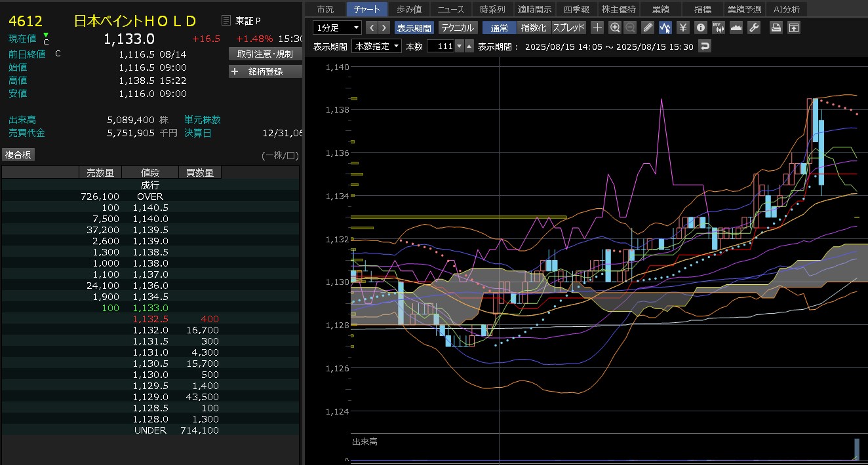Toggle テクニカル indicators button

pos(458,28)
